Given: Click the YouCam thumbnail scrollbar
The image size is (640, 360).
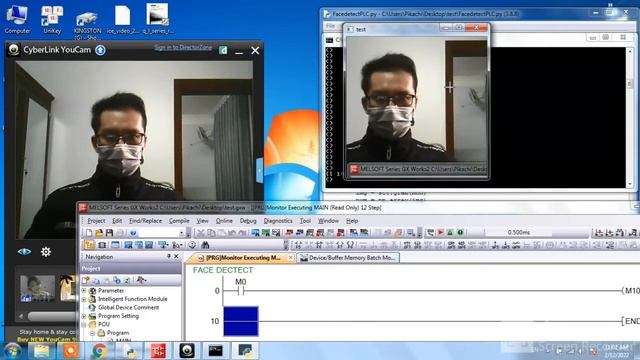Looking at the screenshot, I should 52,316.
